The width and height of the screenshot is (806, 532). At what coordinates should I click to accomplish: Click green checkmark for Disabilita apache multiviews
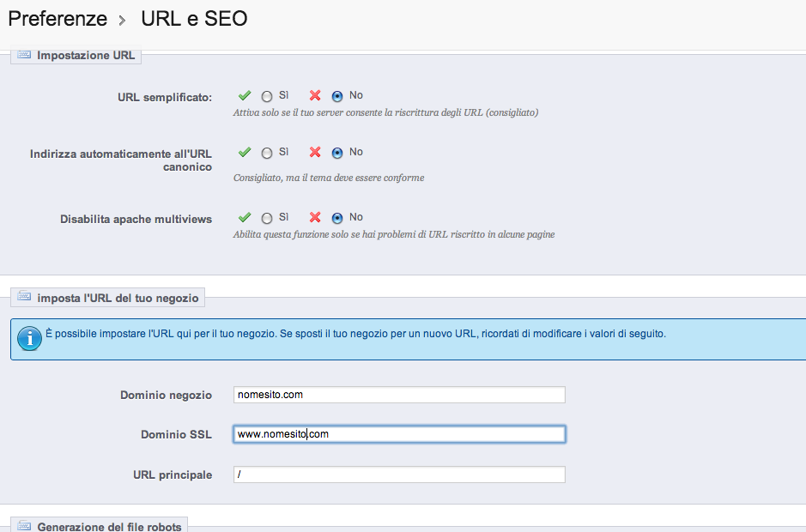click(x=245, y=218)
